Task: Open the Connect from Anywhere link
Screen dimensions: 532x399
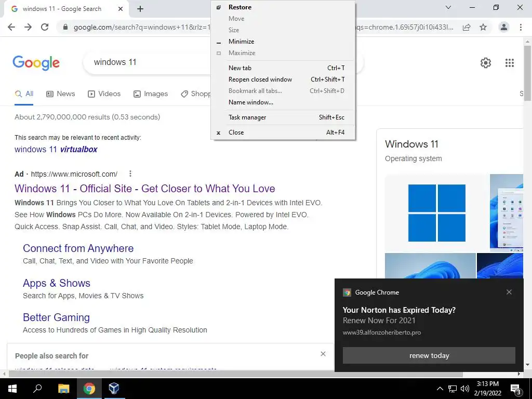Action: tap(78, 248)
